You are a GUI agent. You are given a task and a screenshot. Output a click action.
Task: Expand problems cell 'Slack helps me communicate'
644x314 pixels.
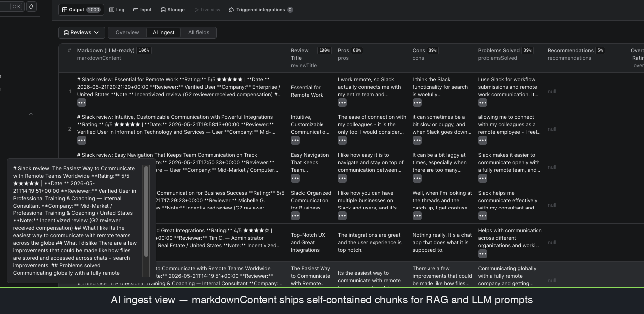(x=483, y=216)
